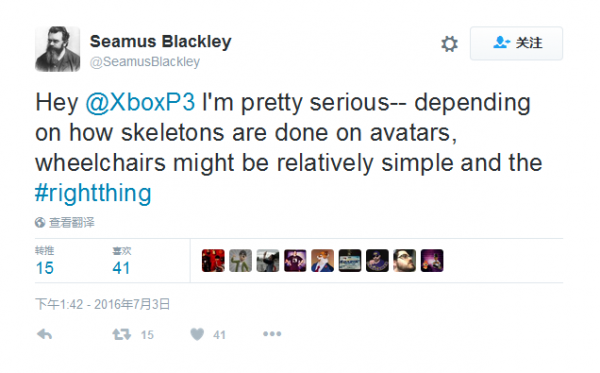This screenshot has height=373, width=600.
Task: Follow the account with 关注 button
Action: point(516,43)
